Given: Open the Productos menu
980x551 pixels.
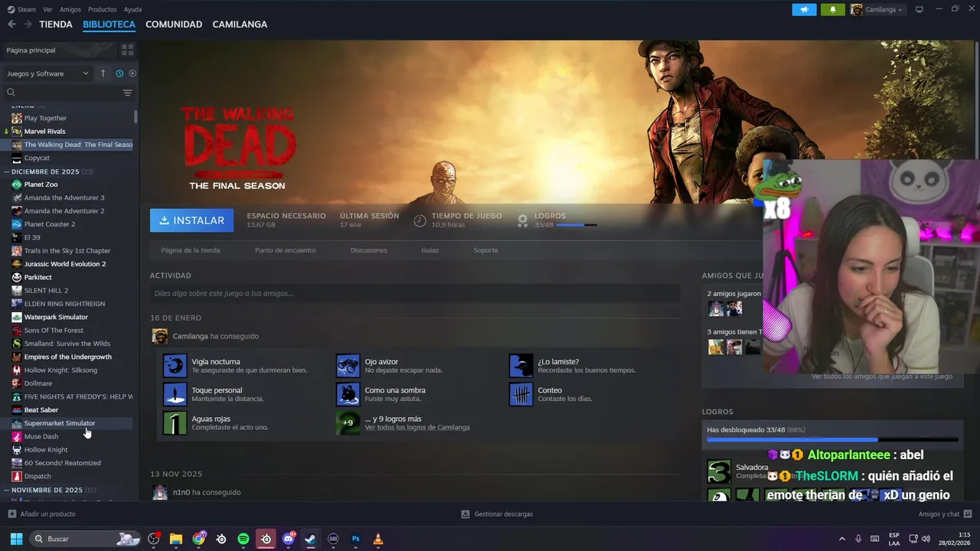Looking at the screenshot, I should [103, 9].
